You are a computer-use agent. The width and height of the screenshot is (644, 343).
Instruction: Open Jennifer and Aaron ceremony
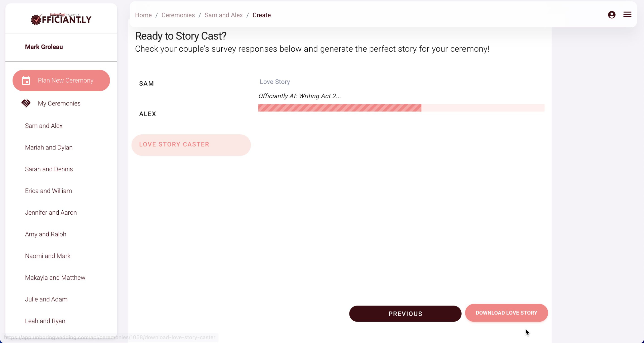pyautogui.click(x=51, y=212)
